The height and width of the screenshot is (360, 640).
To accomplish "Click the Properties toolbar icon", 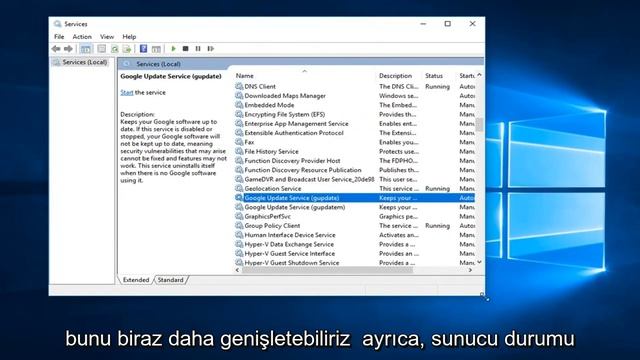I will [102, 49].
